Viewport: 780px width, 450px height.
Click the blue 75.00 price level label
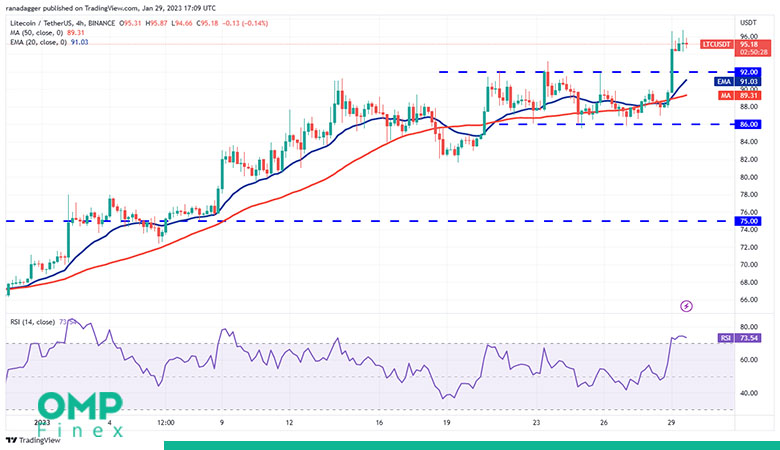tap(748, 221)
